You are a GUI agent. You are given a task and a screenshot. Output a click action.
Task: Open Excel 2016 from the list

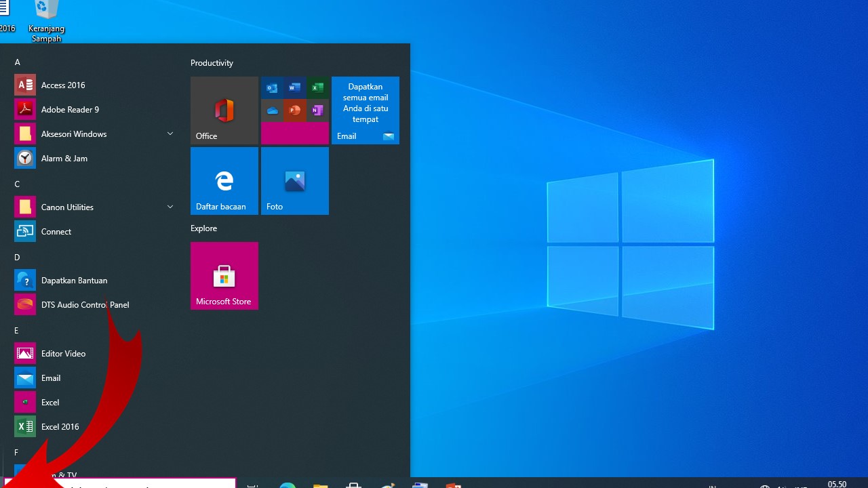[x=94, y=426]
